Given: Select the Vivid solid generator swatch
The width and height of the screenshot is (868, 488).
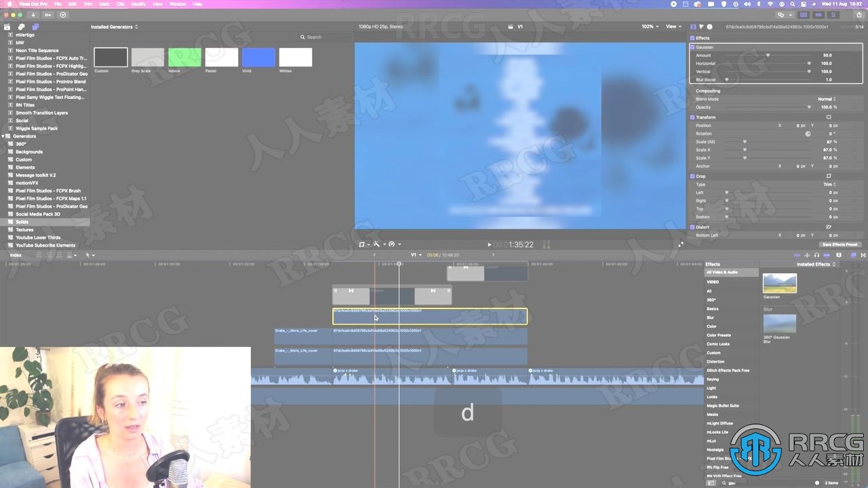Looking at the screenshot, I should pyautogui.click(x=258, y=57).
